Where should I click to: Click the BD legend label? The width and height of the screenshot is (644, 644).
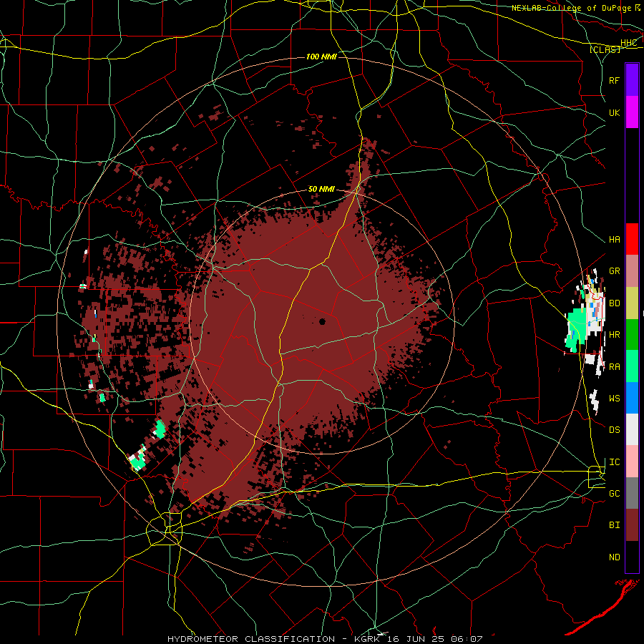(x=615, y=303)
